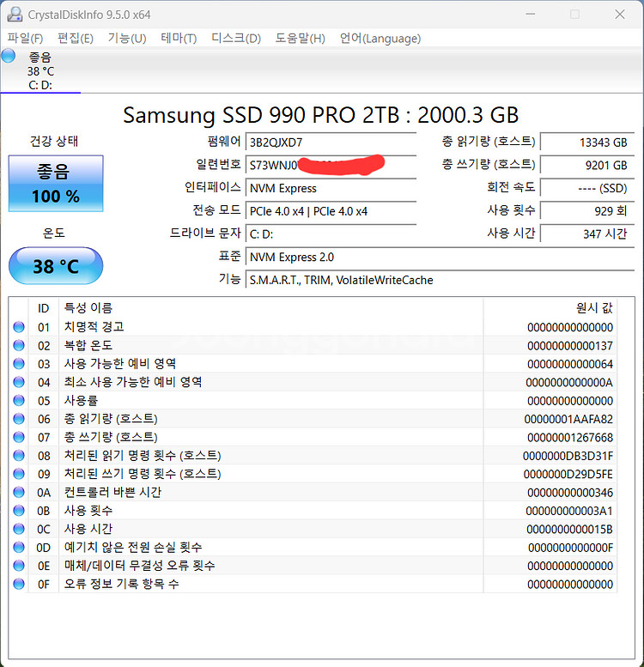The width and height of the screenshot is (644, 667).
Task: Open the 파일(F) menu
Action: (25, 39)
